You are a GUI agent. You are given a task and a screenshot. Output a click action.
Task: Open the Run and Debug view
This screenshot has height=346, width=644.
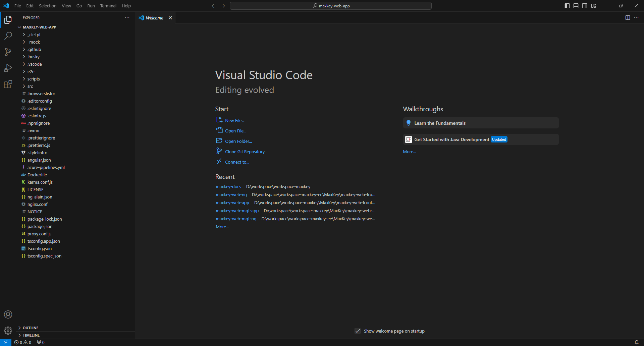8,68
